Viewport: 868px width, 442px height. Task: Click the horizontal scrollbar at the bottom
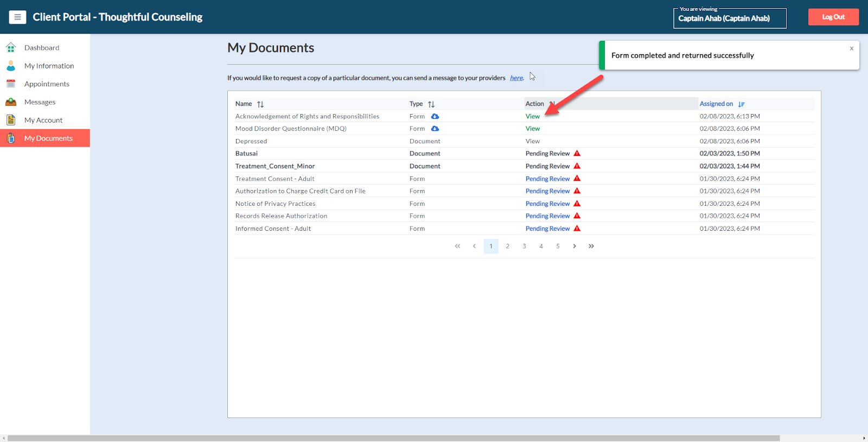[x=393, y=438]
